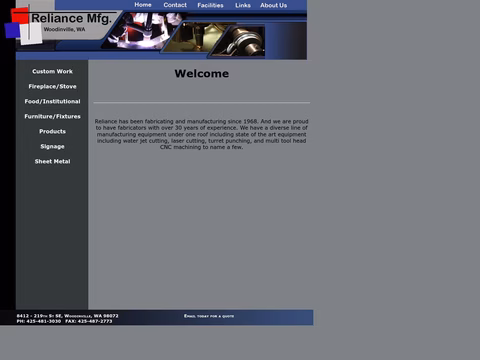The width and height of the screenshot is (480, 360).
Task: Open the Food/Institutional category
Action: 52,101
